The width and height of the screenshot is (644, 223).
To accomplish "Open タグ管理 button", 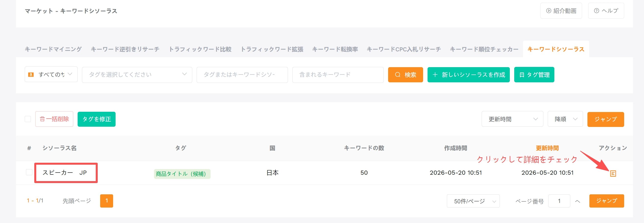I will coord(534,74).
